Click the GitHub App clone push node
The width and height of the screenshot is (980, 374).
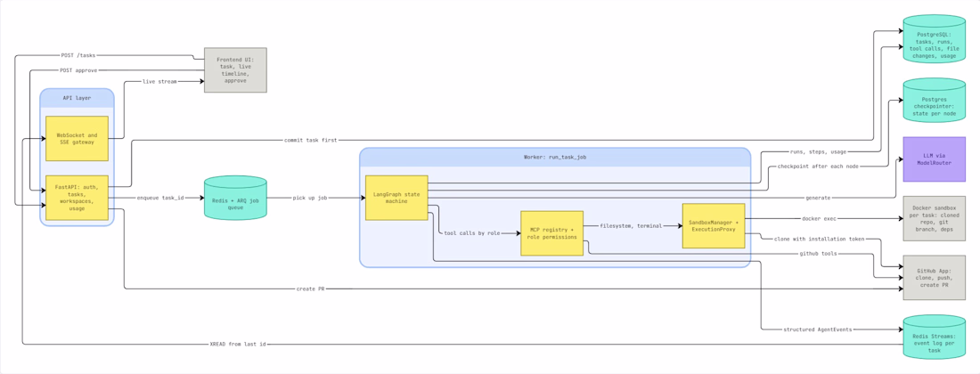point(935,277)
